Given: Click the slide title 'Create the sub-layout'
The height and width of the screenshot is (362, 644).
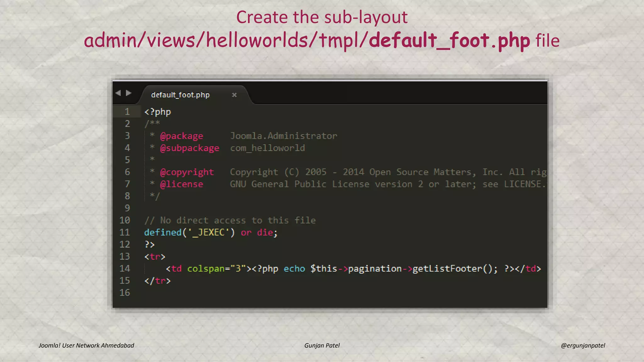Looking at the screenshot, I should point(322,17).
